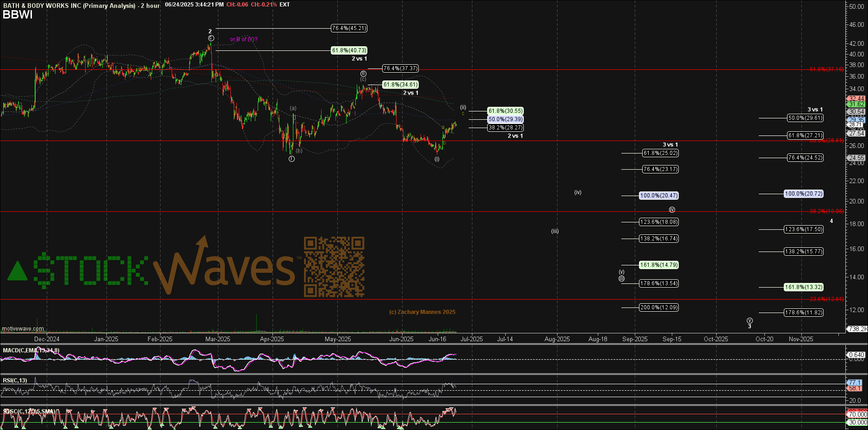Click the 76.4%(23.17) extension label
This screenshot has height=430, width=868.
(661, 169)
